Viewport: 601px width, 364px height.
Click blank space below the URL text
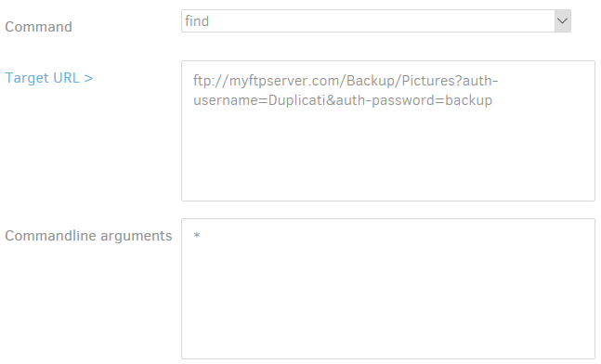(x=388, y=153)
